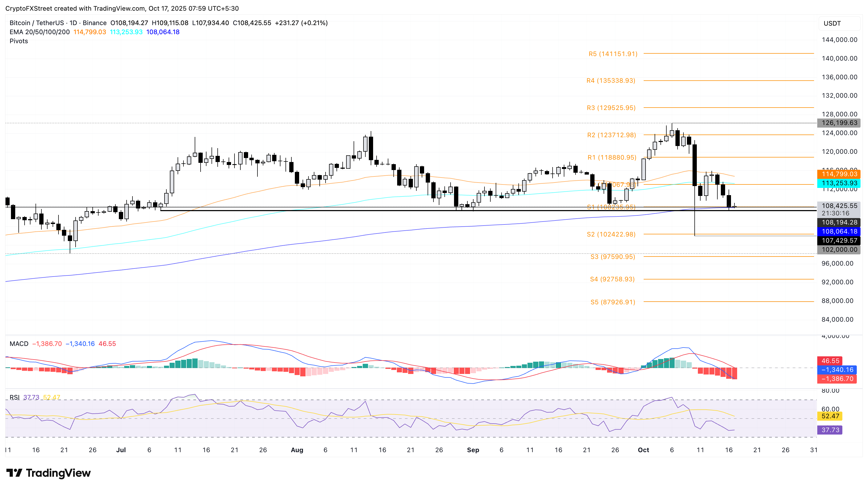This screenshot has height=489, width=868.
Task: Click the MACD indicator label
Action: 19,344
